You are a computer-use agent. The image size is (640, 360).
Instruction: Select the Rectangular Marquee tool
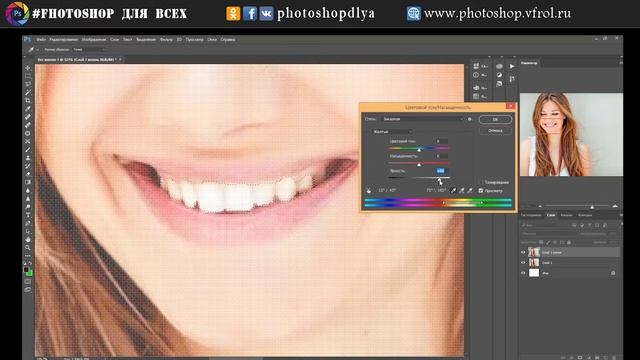pyautogui.click(x=28, y=76)
